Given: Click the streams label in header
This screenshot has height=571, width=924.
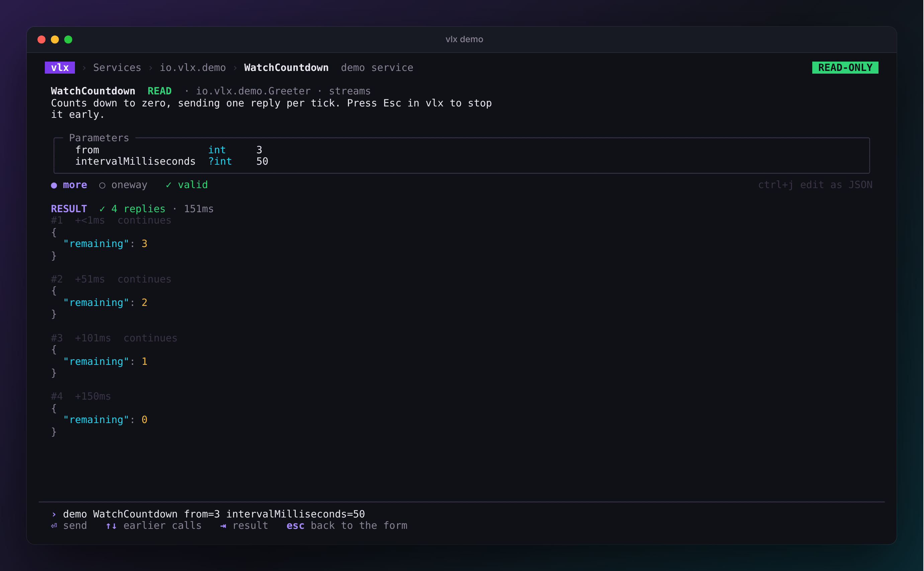Looking at the screenshot, I should (x=350, y=91).
